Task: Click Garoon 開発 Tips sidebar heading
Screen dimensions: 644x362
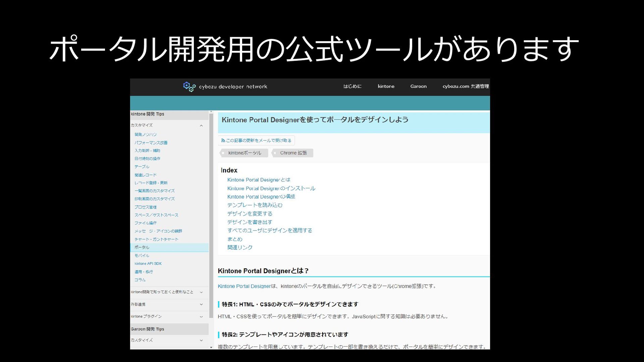Action: point(148,329)
